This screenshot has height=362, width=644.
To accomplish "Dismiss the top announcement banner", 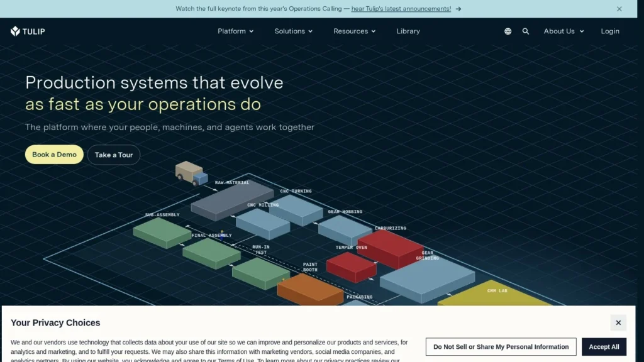I will 619,9.
